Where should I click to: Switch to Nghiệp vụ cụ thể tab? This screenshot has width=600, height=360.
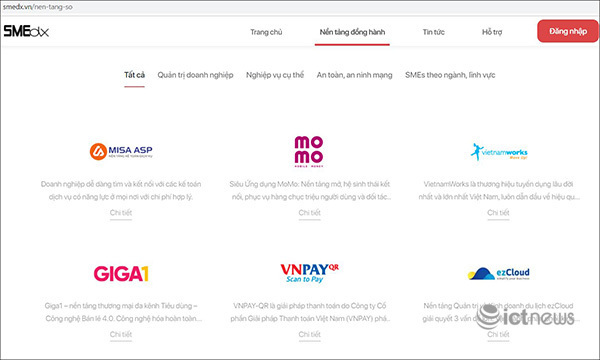tap(275, 75)
